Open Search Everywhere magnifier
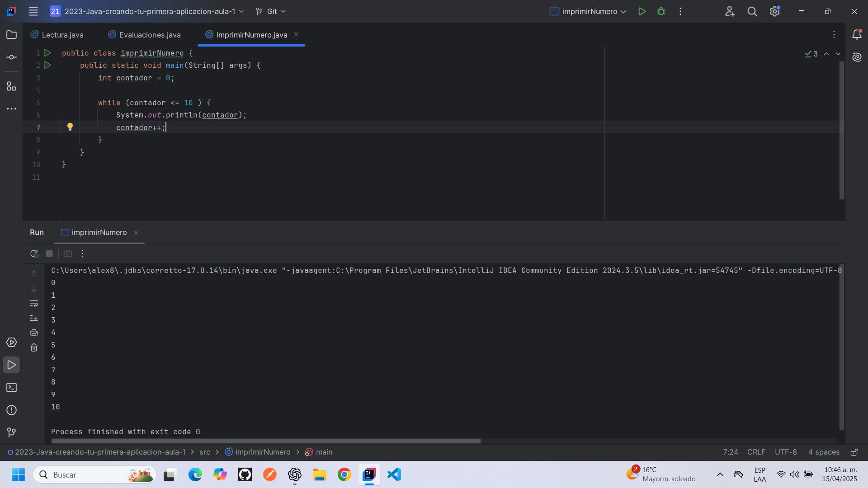The height and width of the screenshot is (488, 868). [752, 11]
